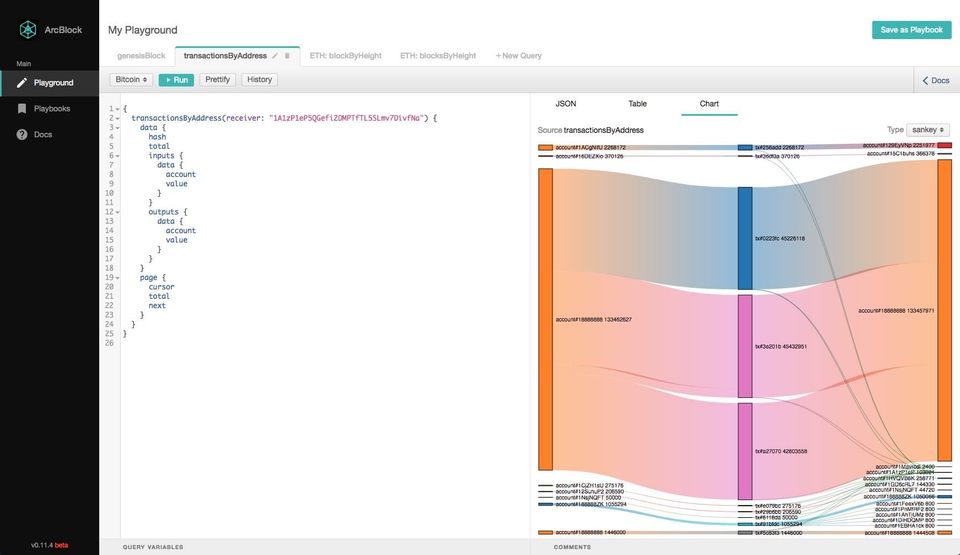960x555 pixels.
Task: Run the current query
Action: (x=176, y=79)
